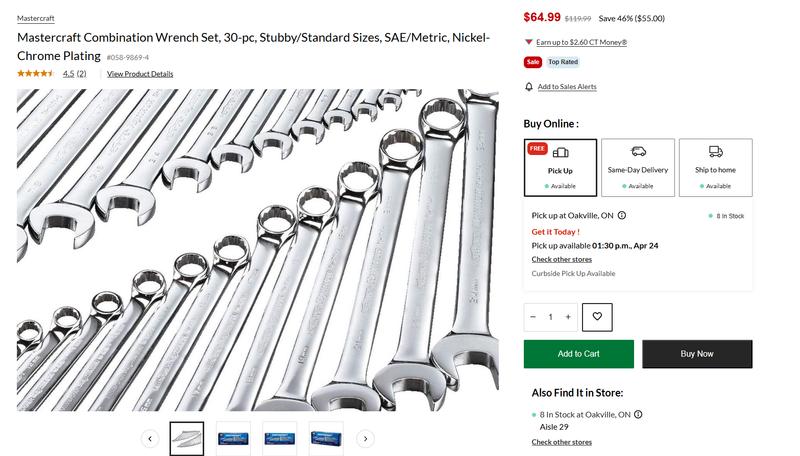Open View Product Details link

(140, 74)
